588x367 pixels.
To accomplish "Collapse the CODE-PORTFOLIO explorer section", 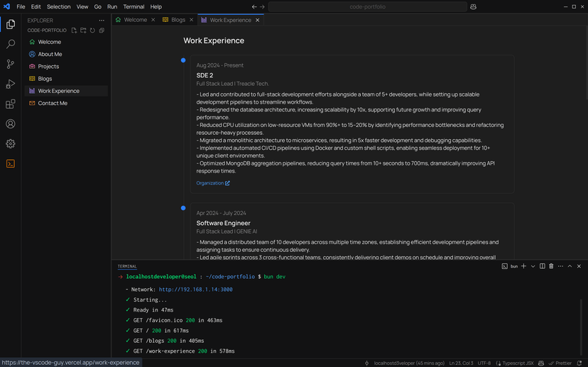I will (x=47, y=31).
